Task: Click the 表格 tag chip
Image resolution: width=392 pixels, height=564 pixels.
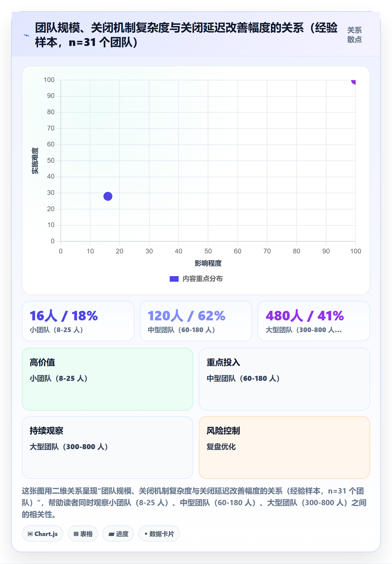Action: click(x=83, y=534)
